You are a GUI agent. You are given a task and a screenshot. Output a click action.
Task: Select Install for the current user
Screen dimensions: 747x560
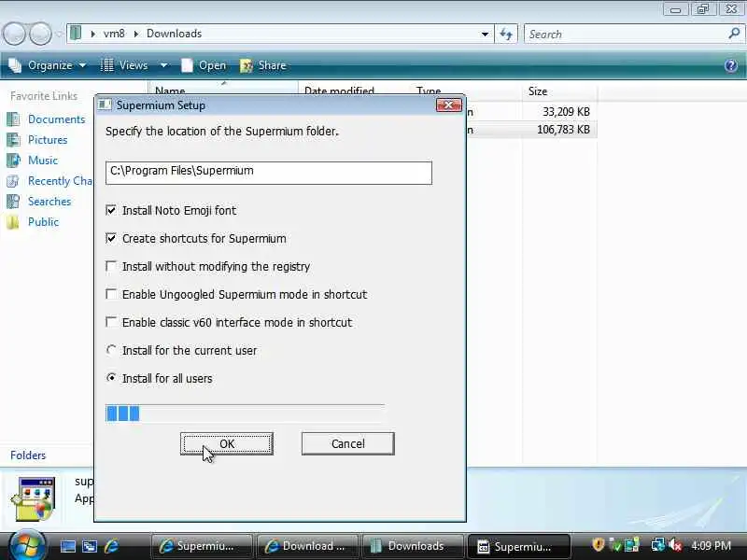click(111, 350)
